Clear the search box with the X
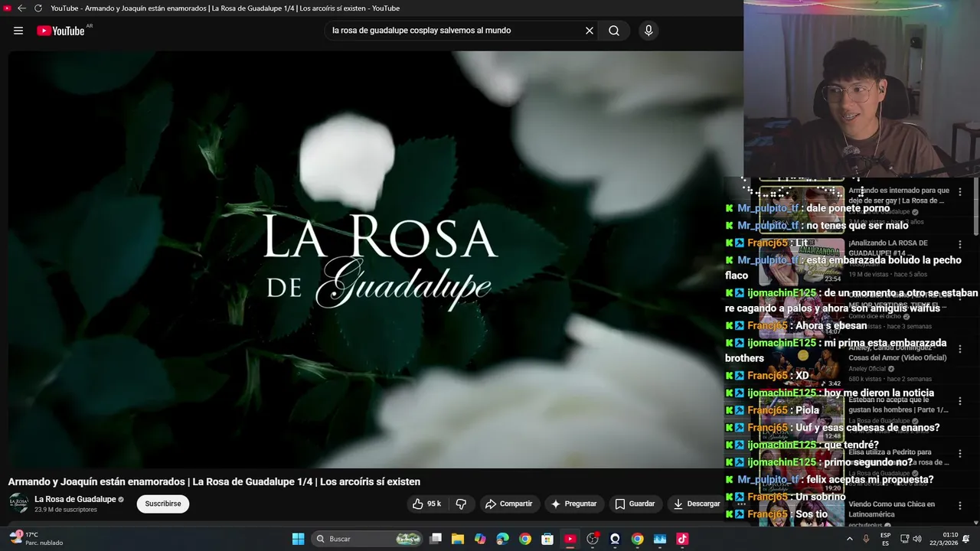This screenshot has width=980, height=551. [x=590, y=31]
